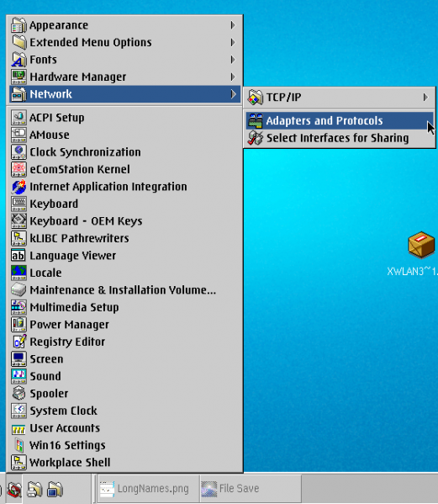This screenshot has width=438, height=504.
Task: Open Internet Application Integration icon
Action: [x=18, y=187]
